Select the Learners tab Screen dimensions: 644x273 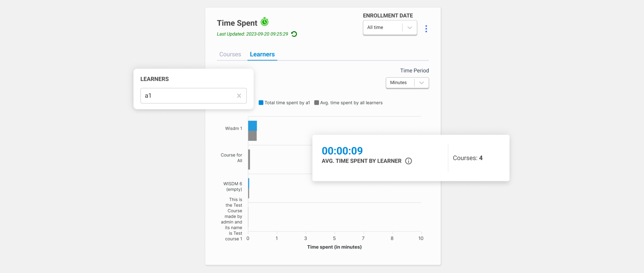(262, 54)
